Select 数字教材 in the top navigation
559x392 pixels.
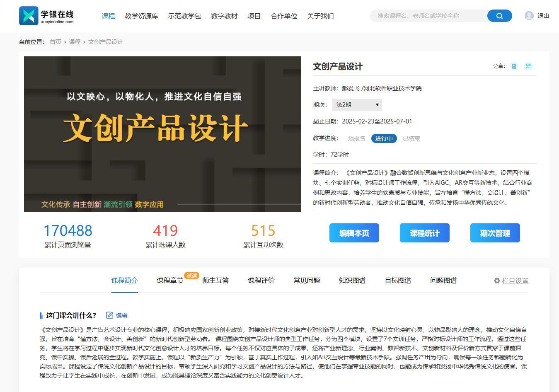coord(224,16)
